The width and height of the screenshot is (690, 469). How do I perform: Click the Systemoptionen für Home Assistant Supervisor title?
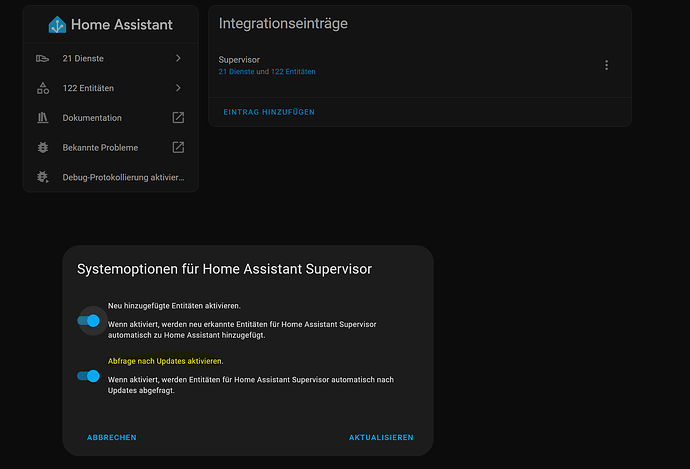pyautogui.click(x=224, y=269)
